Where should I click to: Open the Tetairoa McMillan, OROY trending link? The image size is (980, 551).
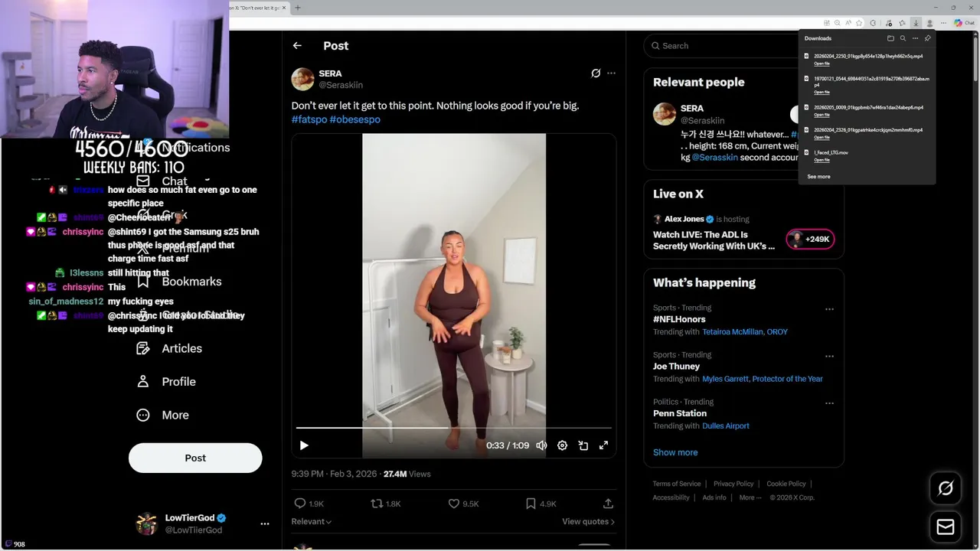click(x=745, y=332)
